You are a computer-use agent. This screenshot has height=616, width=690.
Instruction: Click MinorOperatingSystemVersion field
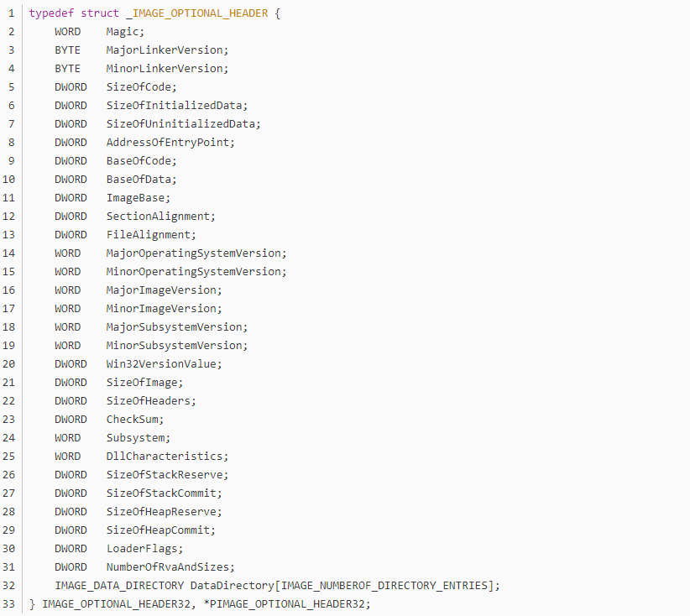(x=193, y=272)
